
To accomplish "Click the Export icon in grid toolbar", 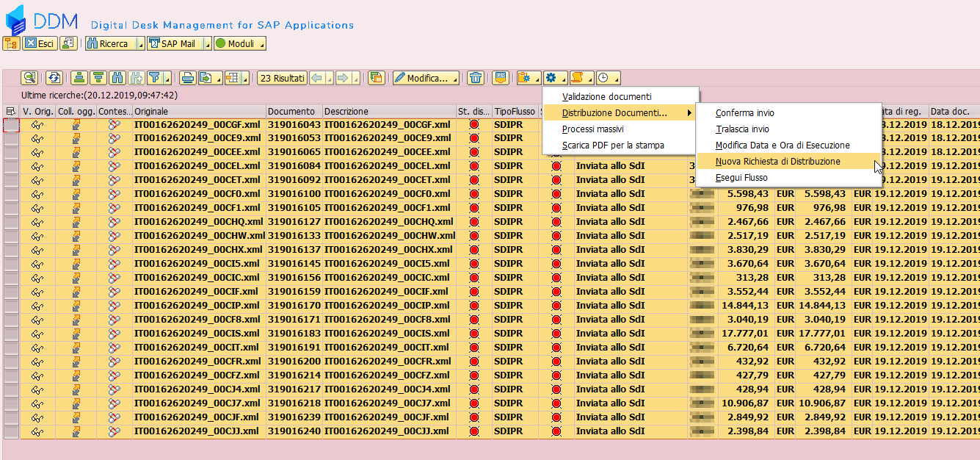I will [206, 78].
